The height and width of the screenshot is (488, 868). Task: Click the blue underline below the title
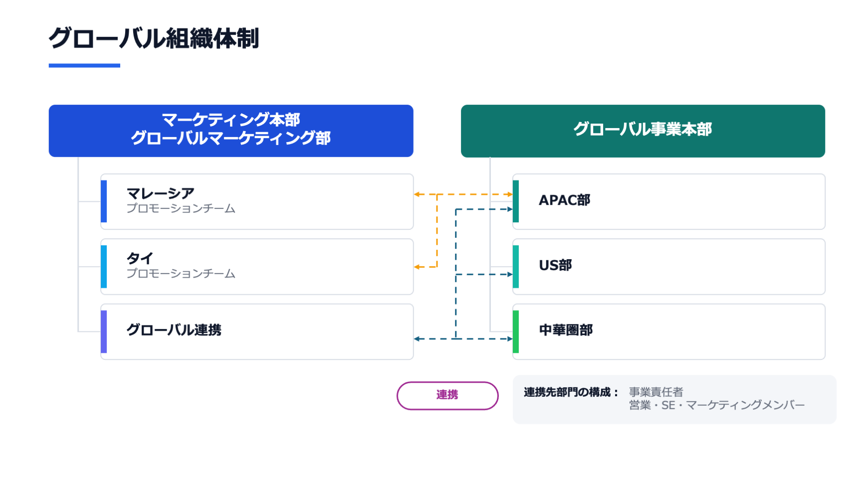84,65
